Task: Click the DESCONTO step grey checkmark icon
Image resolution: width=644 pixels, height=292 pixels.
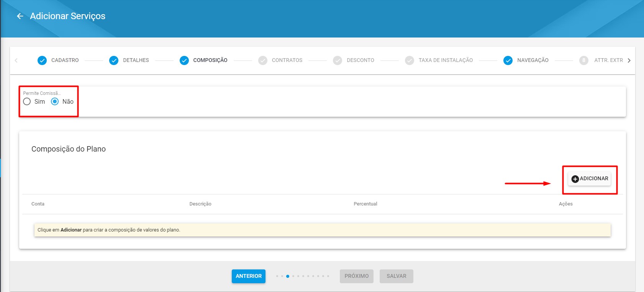Action: click(338, 60)
